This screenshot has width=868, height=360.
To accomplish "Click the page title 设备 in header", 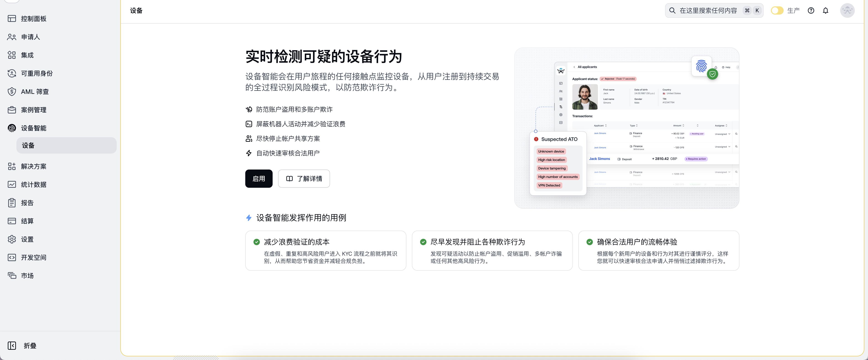I will coord(136,10).
